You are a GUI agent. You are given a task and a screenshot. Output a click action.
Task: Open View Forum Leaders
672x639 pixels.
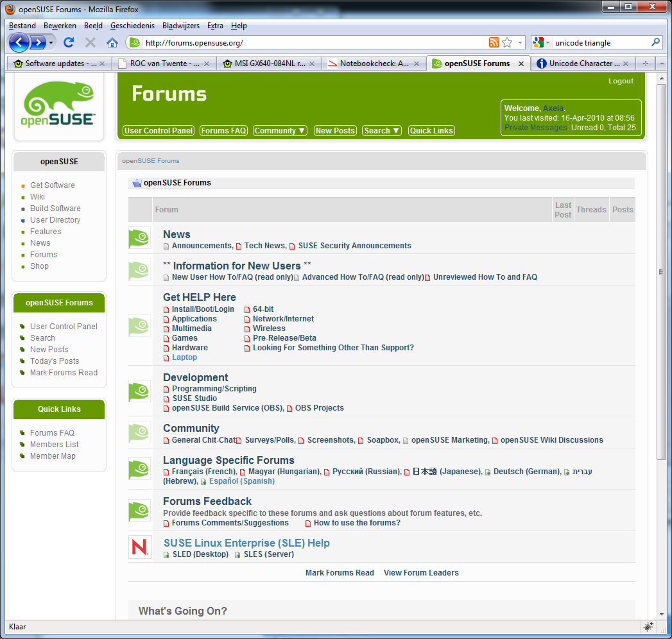click(421, 573)
